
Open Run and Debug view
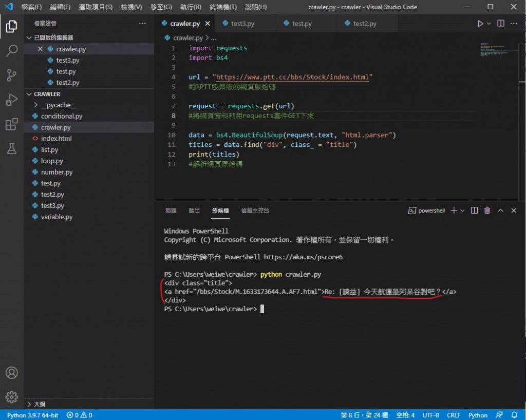(x=11, y=100)
